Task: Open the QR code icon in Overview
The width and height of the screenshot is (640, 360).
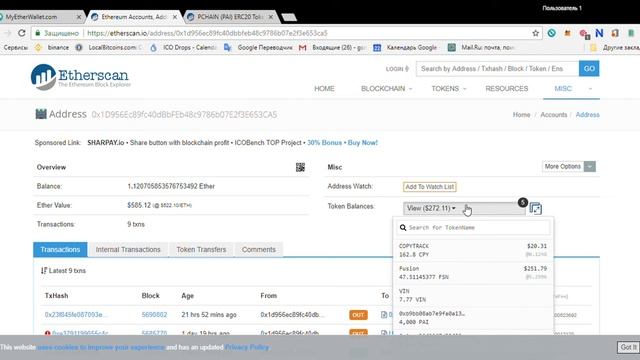Action: click(300, 167)
